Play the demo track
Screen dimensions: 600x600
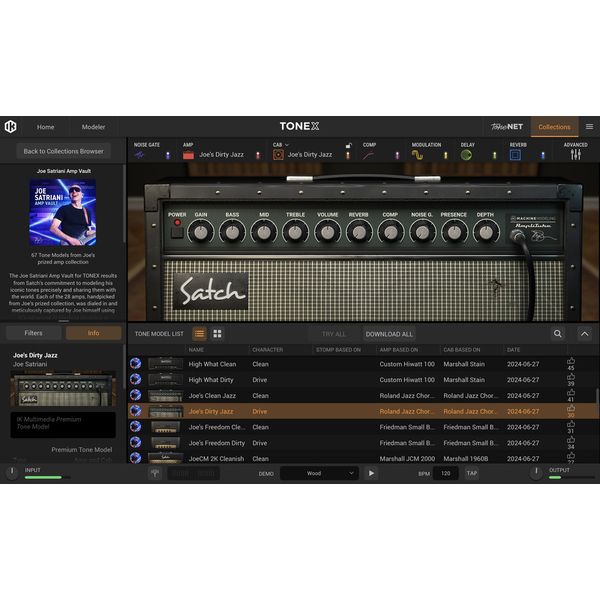(371, 473)
